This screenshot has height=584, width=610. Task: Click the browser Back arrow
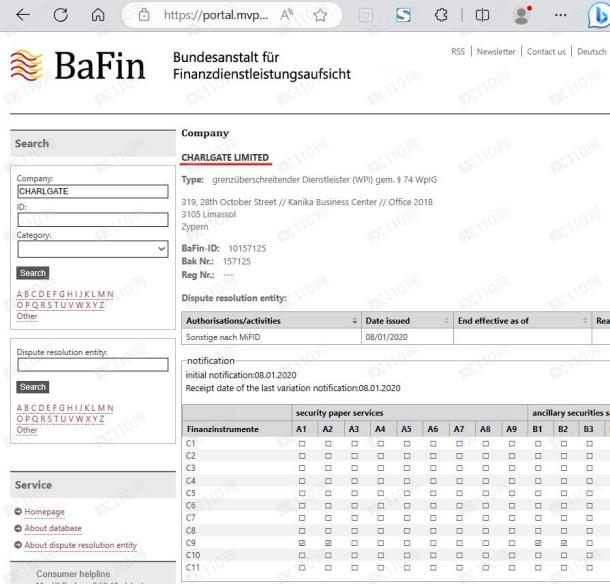(x=23, y=16)
